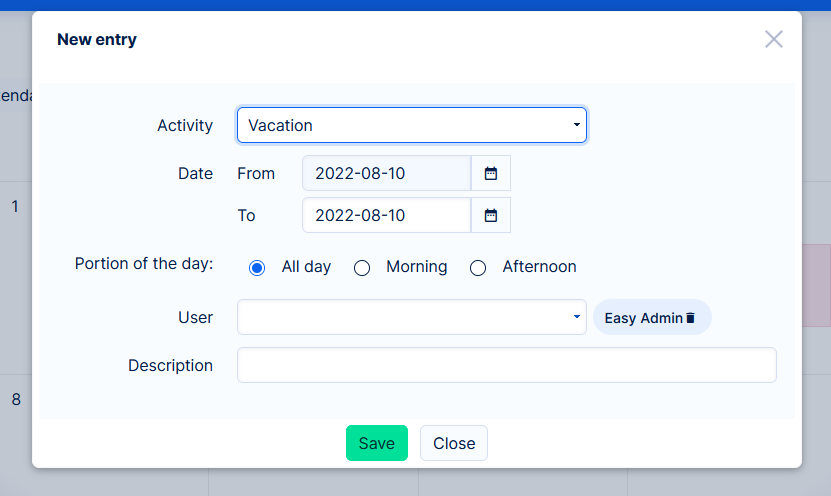Expand the Activity dropdown showing Vacation
This screenshot has height=496, width=831.
tap(411, 125)
